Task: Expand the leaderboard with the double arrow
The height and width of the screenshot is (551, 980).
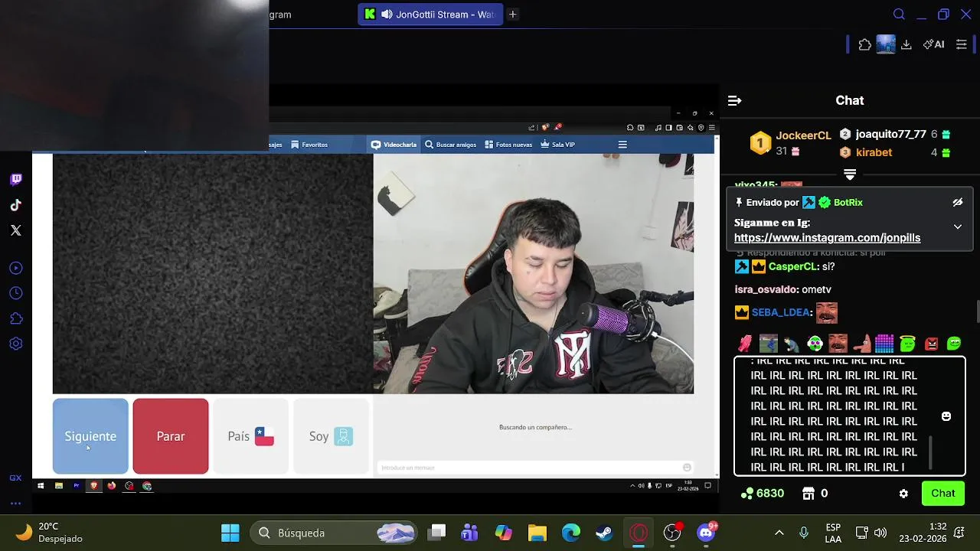Action: [850, 174]
